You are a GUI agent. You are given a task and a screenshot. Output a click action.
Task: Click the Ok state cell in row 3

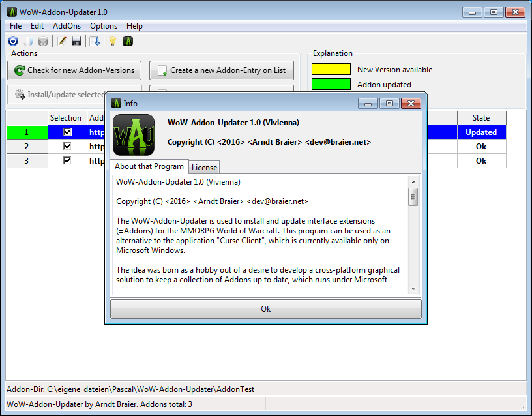point(481,160)
